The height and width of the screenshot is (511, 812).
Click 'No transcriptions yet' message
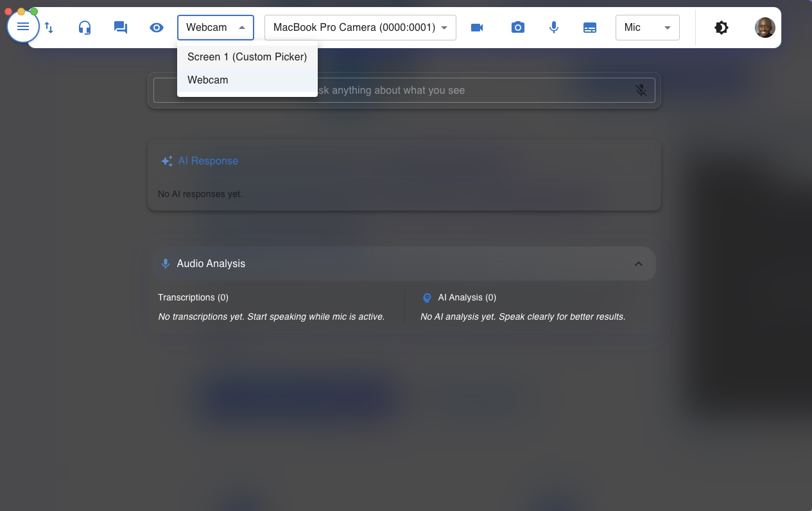272,316
